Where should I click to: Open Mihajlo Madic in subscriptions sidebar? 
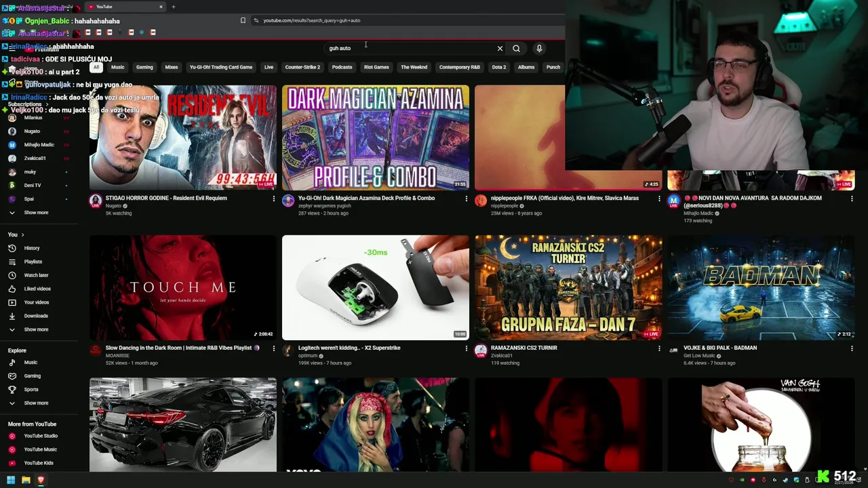pos(39,145)
